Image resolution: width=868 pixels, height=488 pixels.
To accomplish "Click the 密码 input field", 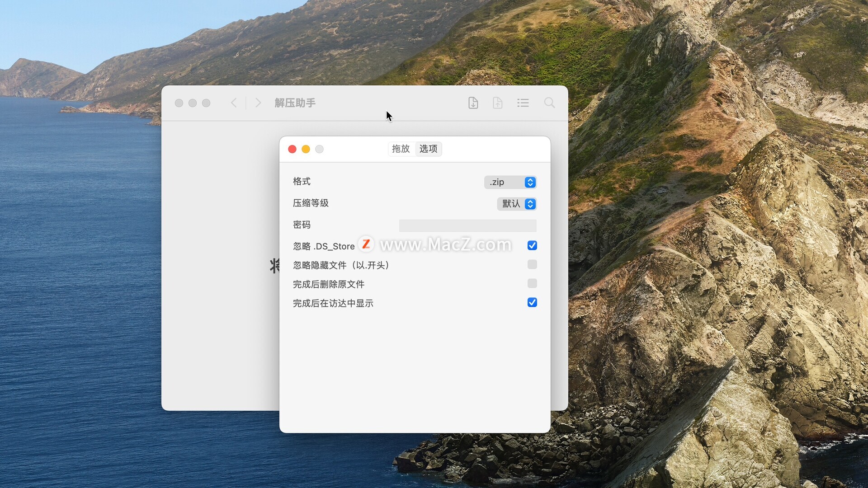I will [x=467, y=225].
